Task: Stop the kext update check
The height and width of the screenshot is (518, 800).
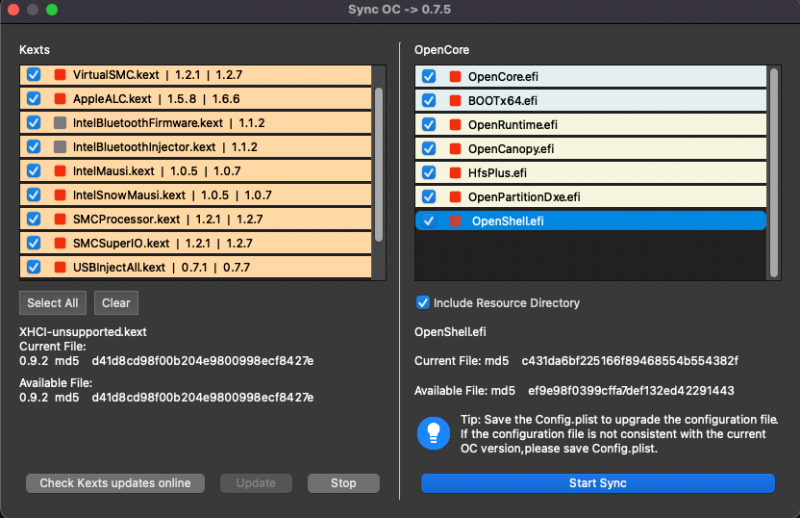Action: 343,483
